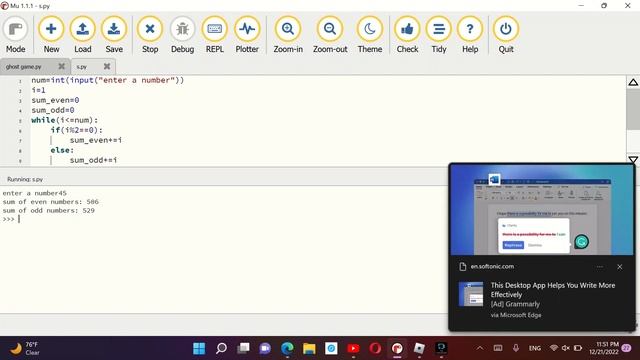Create a New file

51,35
